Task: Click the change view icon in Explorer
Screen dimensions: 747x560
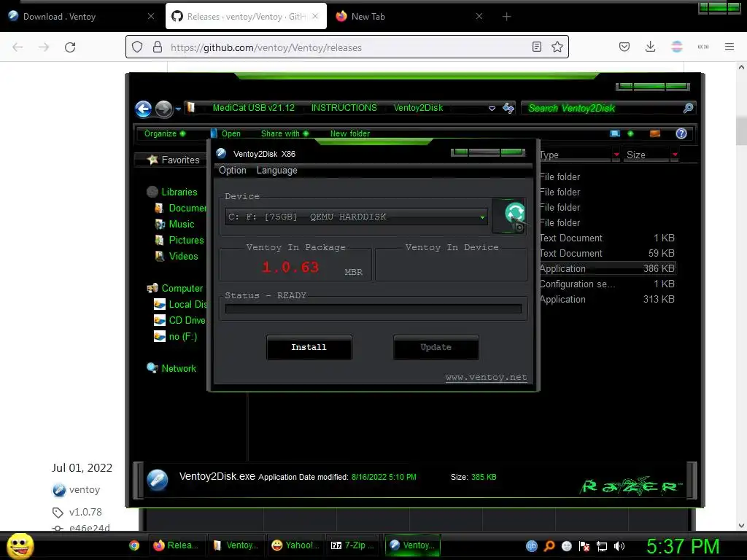Action: pyautogui.click(x=615, y=133)
